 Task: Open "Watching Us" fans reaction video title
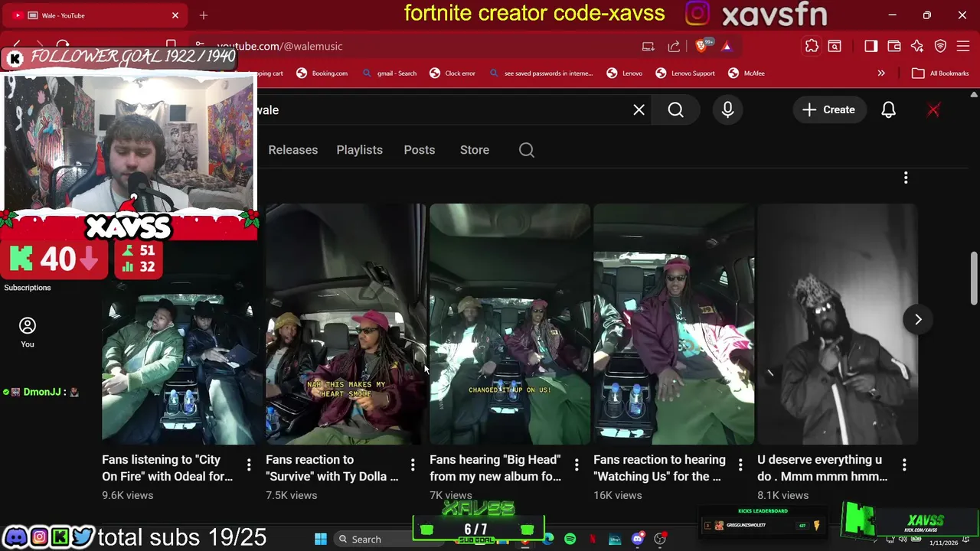tap(659, 468)
